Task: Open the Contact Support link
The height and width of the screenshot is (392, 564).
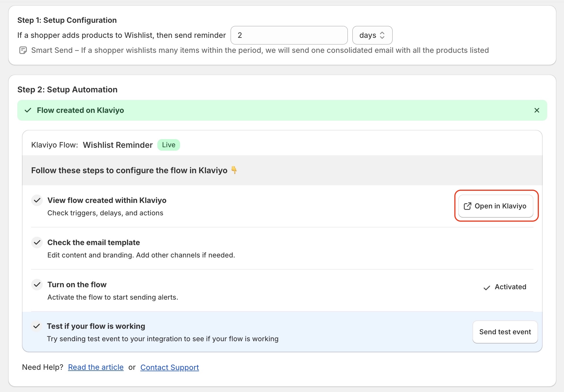Action: (x=169, y=367)
